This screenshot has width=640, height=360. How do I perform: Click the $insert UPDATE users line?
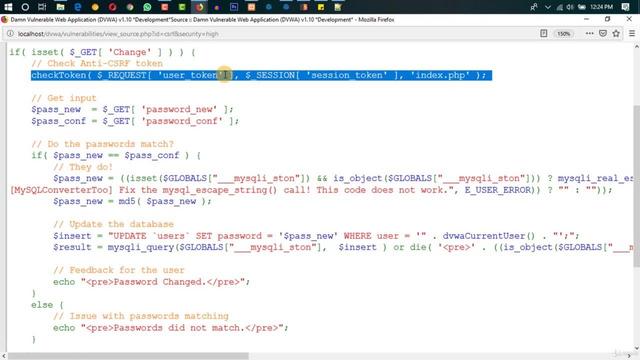coord(316,236)
